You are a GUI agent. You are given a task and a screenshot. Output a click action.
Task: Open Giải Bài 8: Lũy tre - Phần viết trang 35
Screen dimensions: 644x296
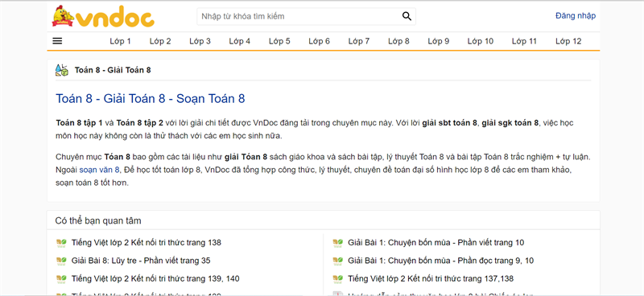[x=141, y=261]
